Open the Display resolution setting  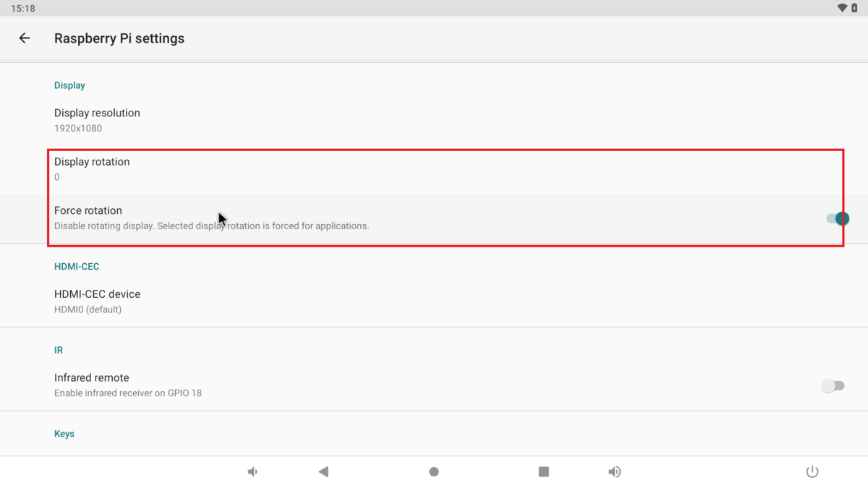434,120
